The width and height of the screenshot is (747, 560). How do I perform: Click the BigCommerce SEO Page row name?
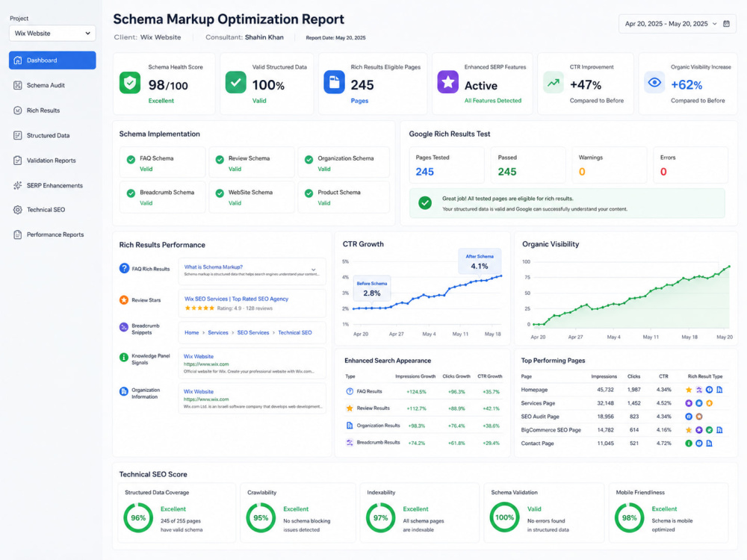tap(551, 430)
